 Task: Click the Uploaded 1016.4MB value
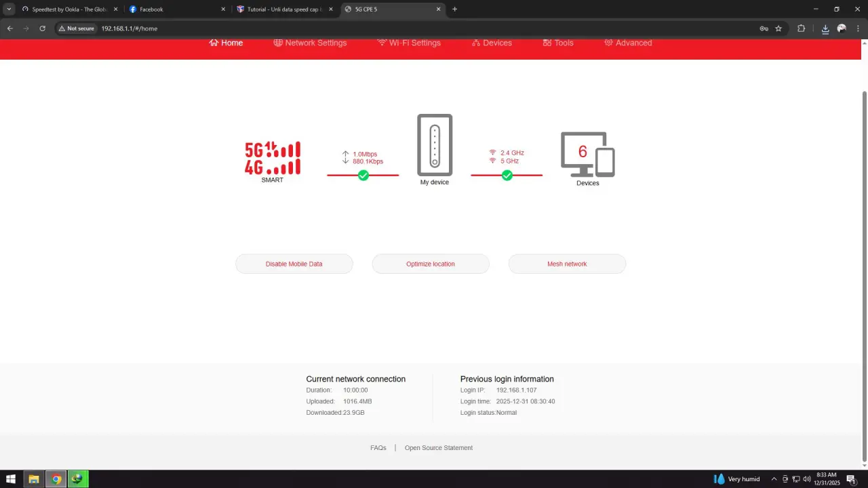(357, 401)
